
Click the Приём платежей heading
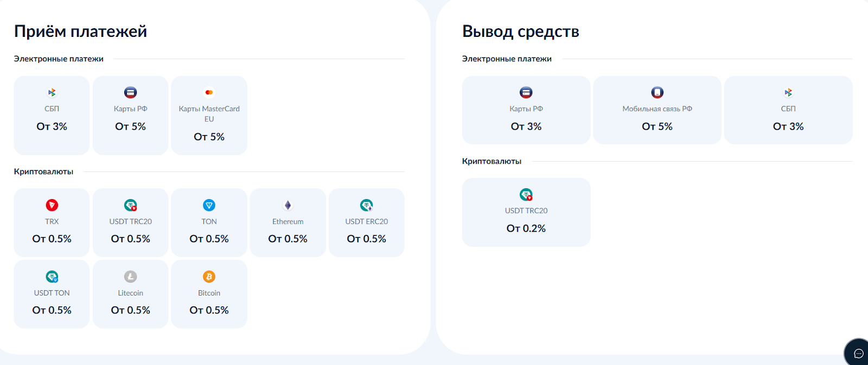coord(80,31)
